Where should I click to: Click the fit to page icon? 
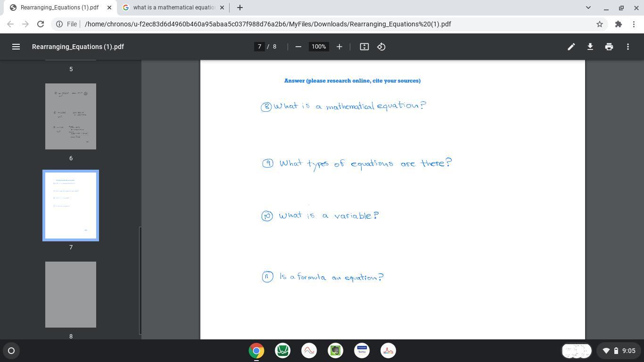point(364,47)
